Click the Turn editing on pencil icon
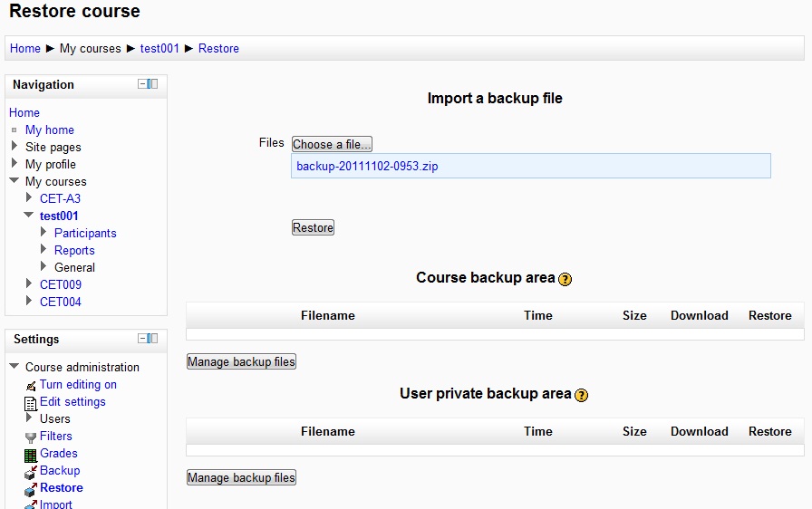 click(31, 385)
